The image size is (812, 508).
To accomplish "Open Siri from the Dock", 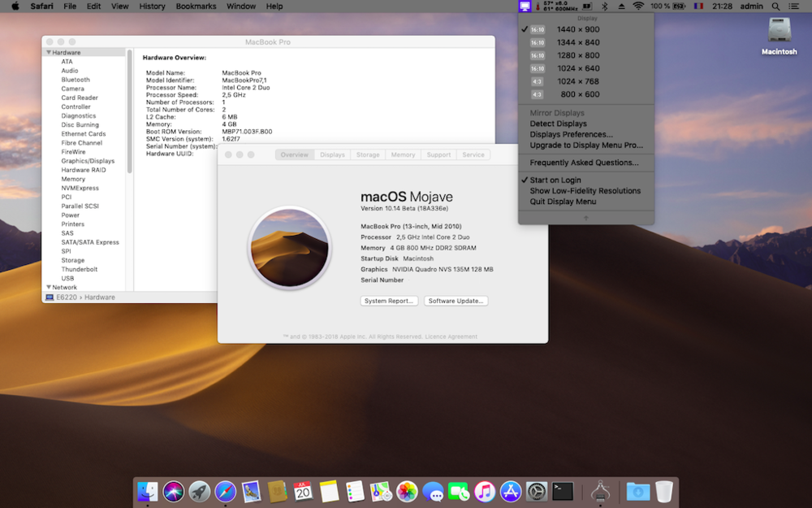I will tap(173, 491).
